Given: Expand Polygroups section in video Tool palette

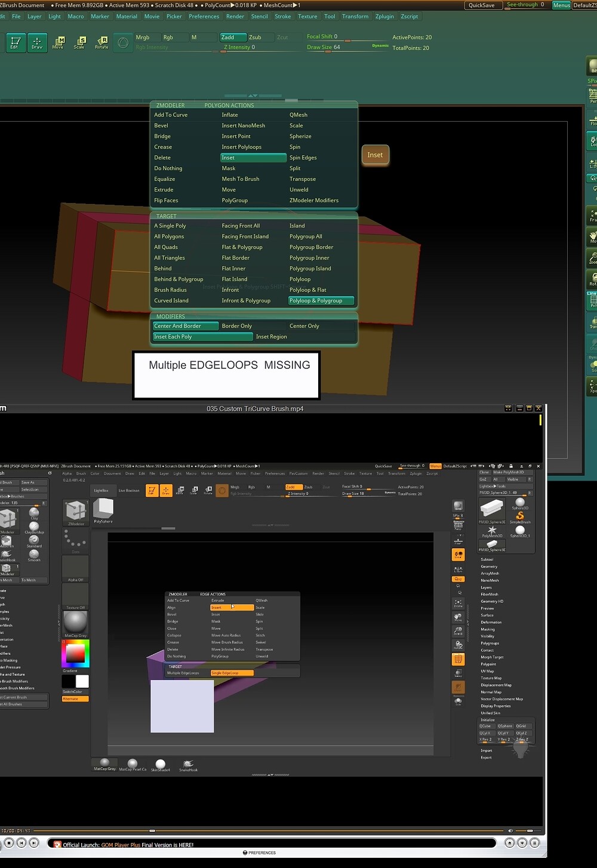Looking at the screenshot, I should coord(490,643).
